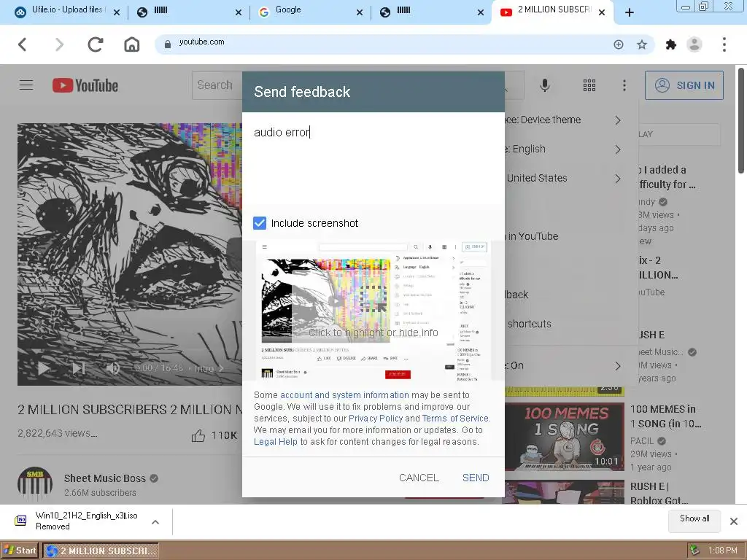Open the Sheet Music Boss channel name
This screenshot has width=747, height=560.
(105, 478)
